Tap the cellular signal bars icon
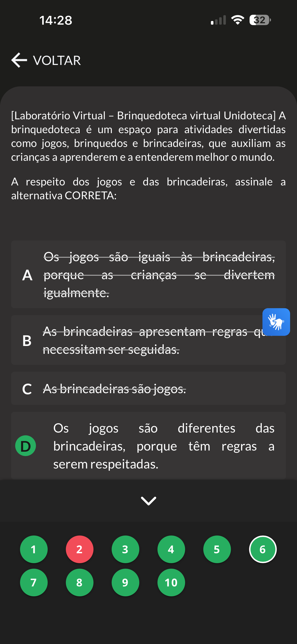 tap(218, 20)
